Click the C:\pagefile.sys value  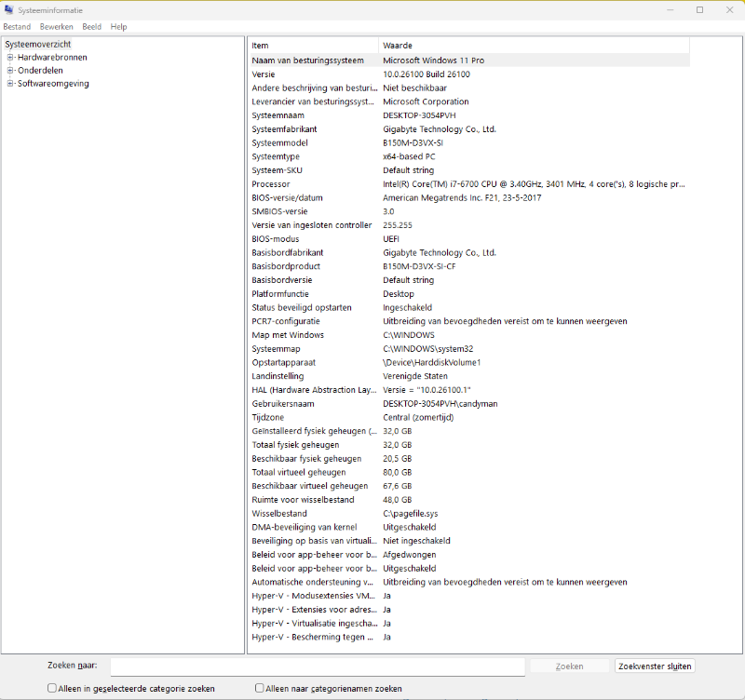(x=410, y=514)
